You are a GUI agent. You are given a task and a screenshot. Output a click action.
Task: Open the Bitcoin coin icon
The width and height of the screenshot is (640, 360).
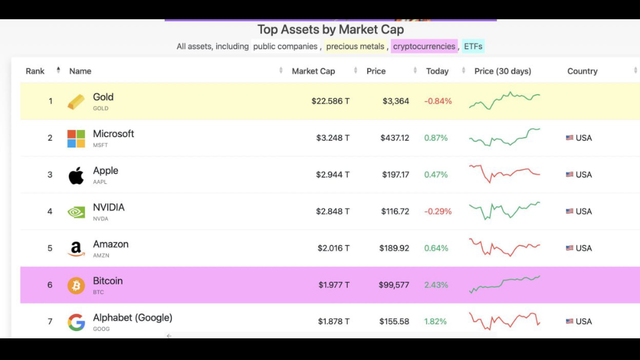coord(76,285)
